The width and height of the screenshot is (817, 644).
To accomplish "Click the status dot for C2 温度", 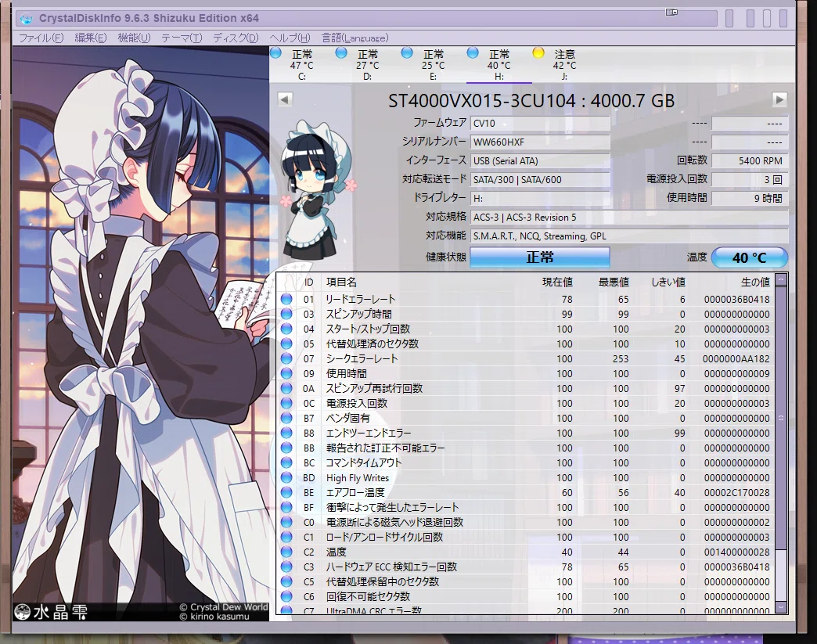I will [x=286, y=552].
